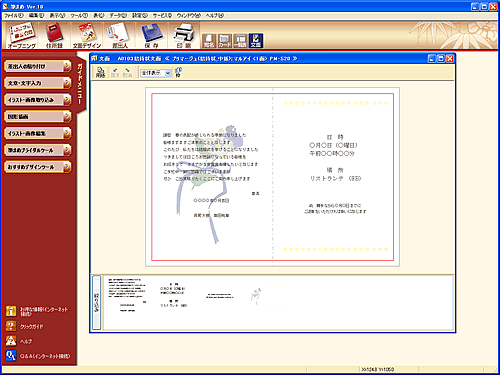
Task: Select the ○○○○年○月吉日 date line
Action: click(211, 200)
